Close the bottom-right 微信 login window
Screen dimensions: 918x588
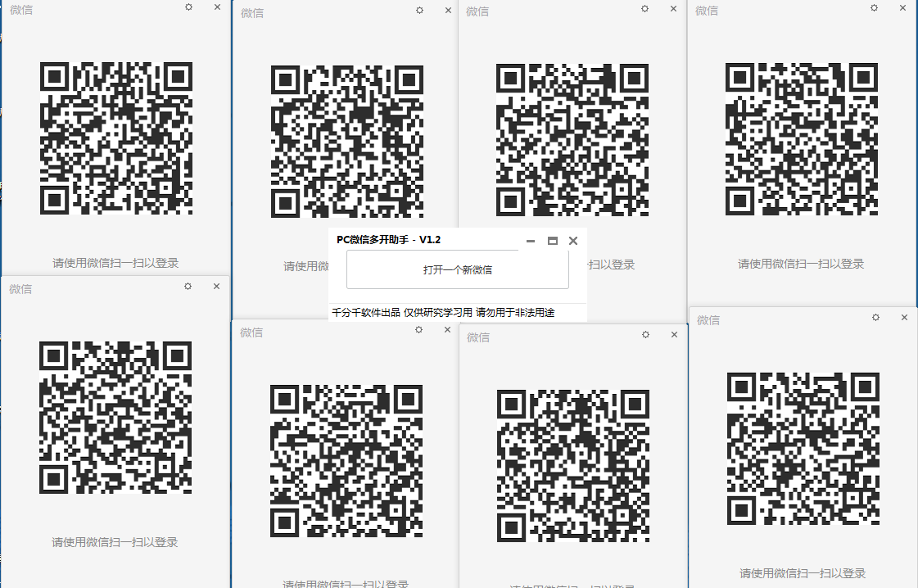pyautogui.click(x=904, y=318)
